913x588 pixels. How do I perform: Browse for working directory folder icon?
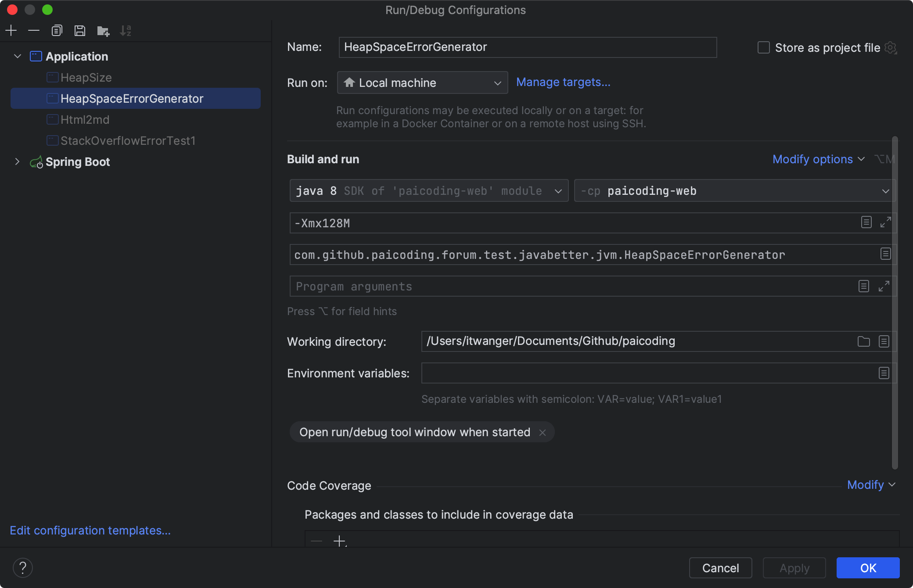[863, 341]
